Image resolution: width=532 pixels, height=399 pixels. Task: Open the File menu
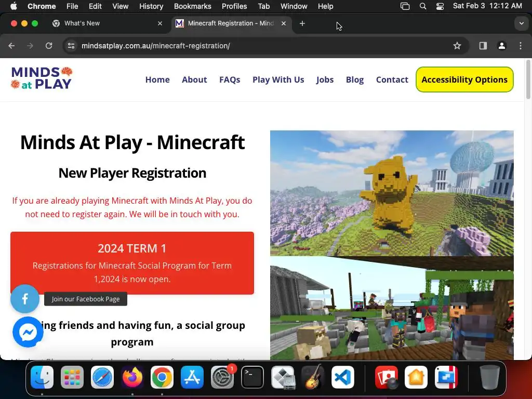[72, 6]
